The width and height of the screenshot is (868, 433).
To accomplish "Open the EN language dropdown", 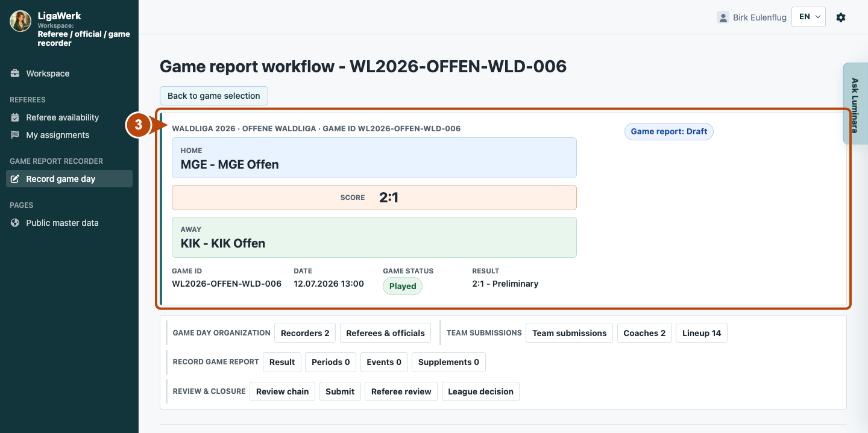I will [x=808, y=17].
